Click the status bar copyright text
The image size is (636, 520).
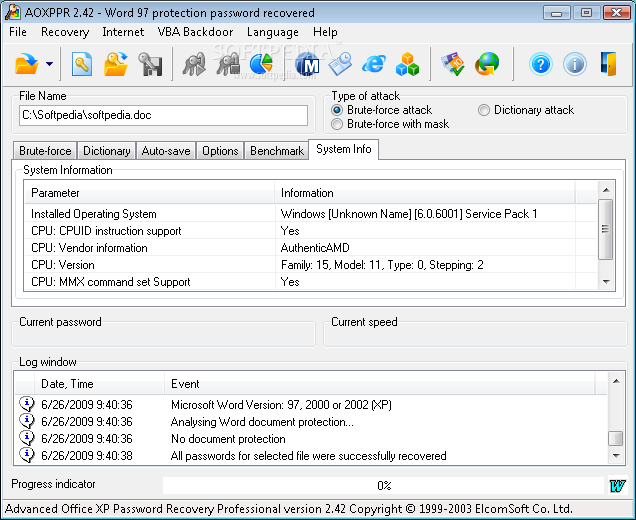[x=289, y=509]
